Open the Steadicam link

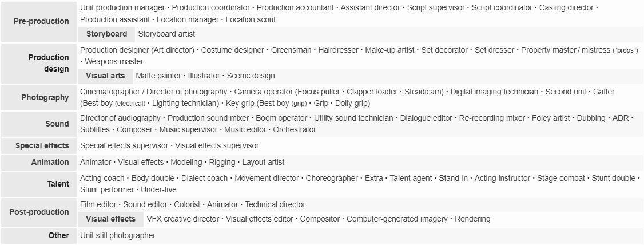click(423, 92)
